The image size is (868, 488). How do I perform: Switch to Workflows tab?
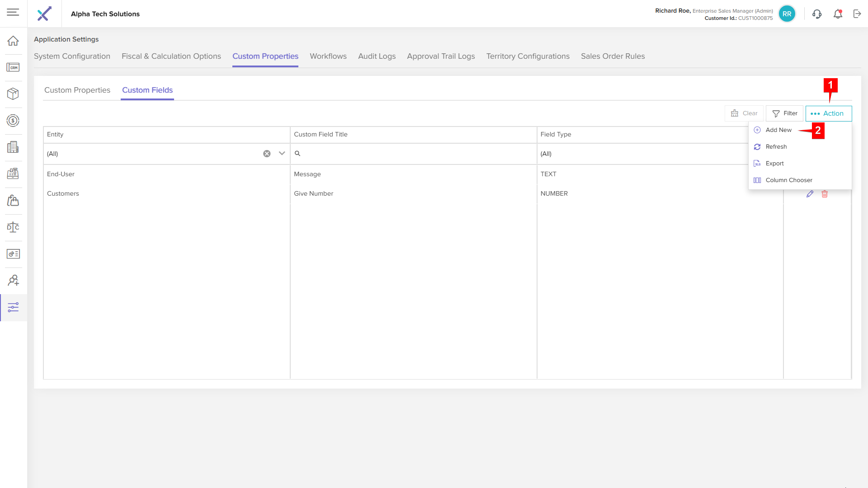coord(328,56)
